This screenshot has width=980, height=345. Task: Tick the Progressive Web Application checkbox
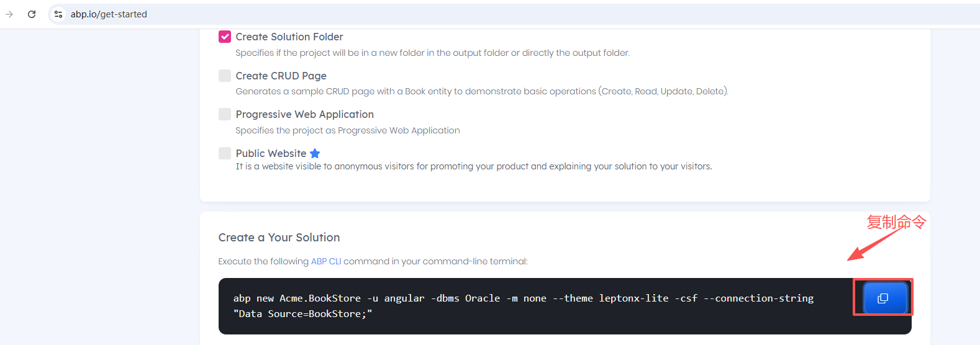(225, 114)
